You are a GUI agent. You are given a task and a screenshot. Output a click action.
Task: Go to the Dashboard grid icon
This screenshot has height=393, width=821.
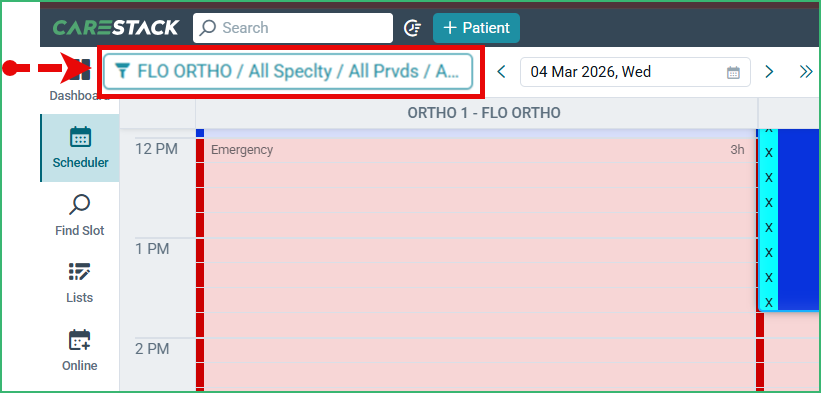(x=80, y=70)
